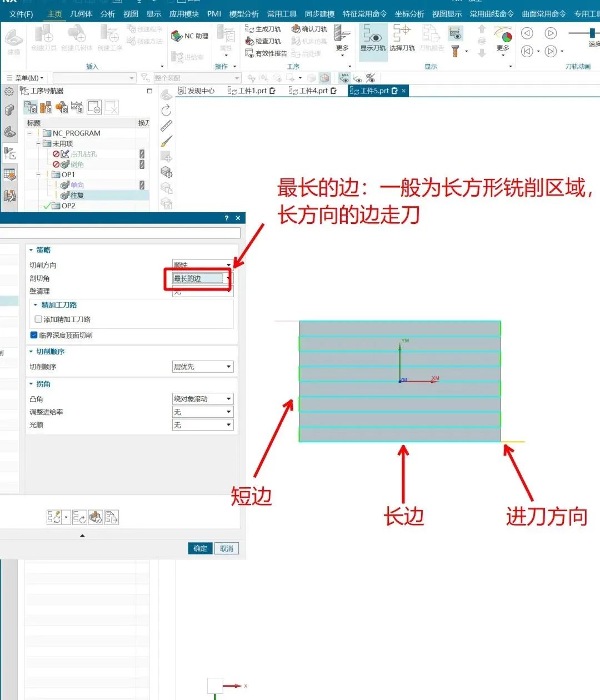Enable the 添加精加工刀路 checkbox
600x700 pixels.
38,319
